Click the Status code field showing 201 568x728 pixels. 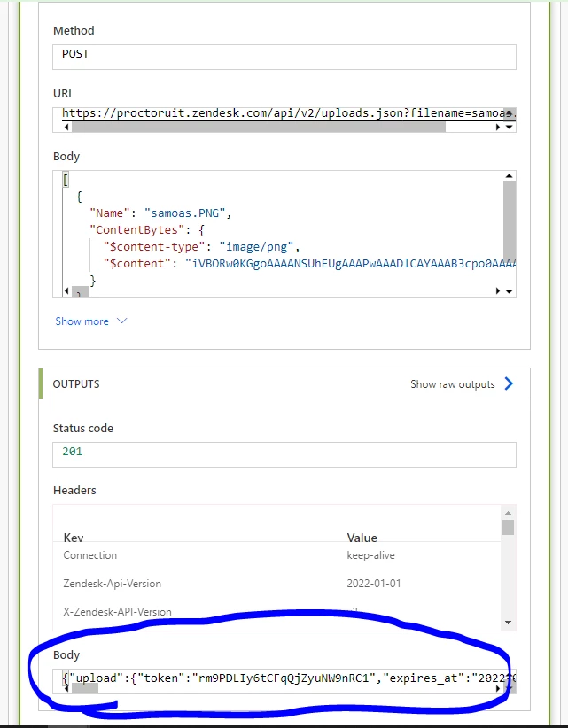[x=284, y=454]
